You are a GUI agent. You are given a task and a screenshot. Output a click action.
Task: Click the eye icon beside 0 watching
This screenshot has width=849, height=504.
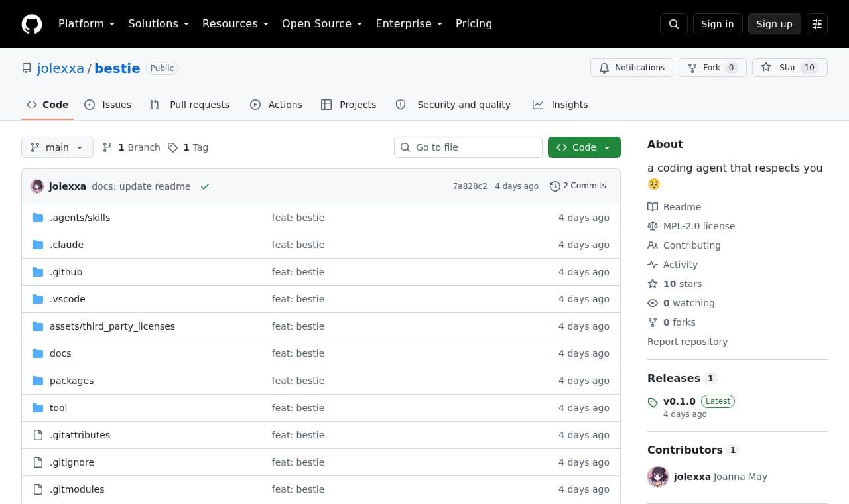tap(653, 303)
